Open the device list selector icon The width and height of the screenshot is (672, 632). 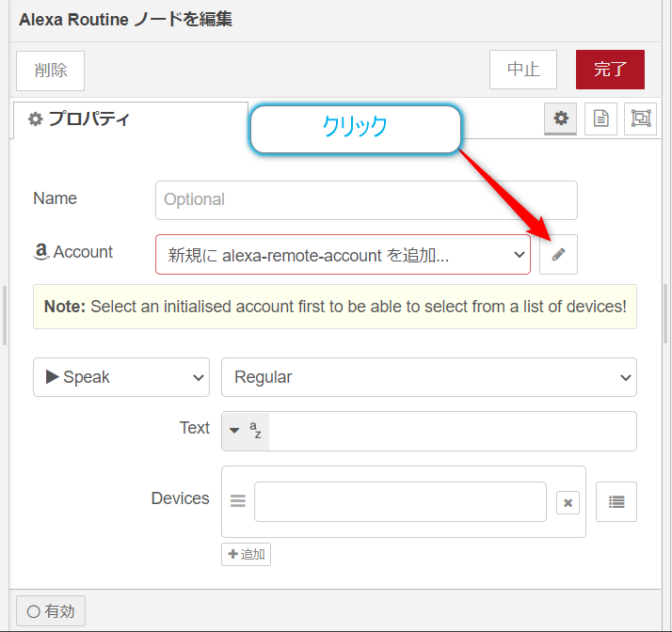point(616,502)
